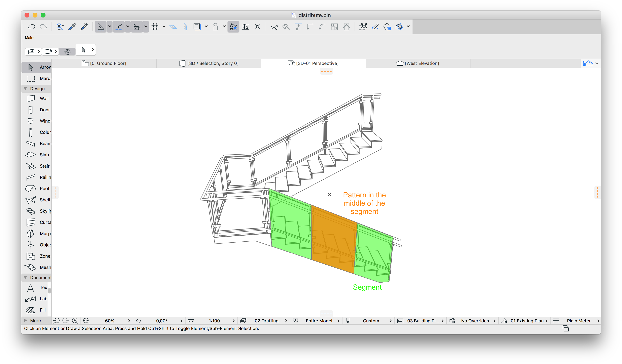Toggle the Snap Guides button
Image resolution: width=622 pixels, height=364 pixels.
[x=119, y=27]
